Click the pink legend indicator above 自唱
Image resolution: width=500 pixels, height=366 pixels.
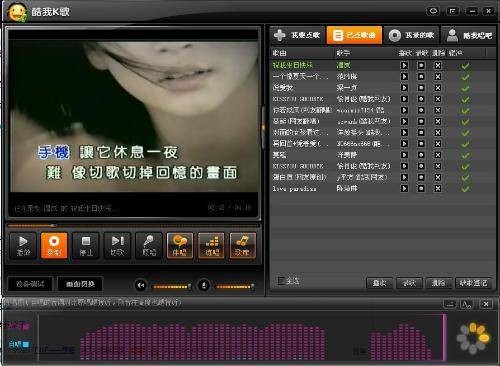pos(18,325)
